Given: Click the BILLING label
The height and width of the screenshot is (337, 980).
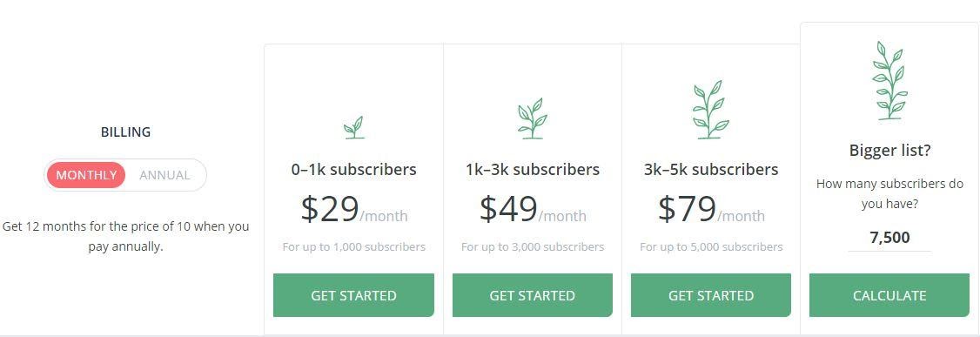Looking at the screenshot, I should click(x=125, y=132).
